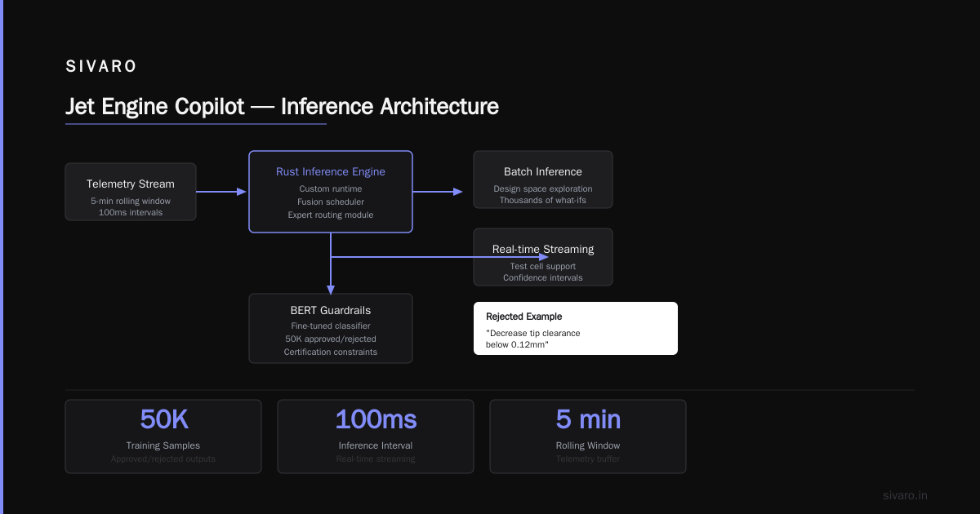This screenshot has height=514, width=980.
Task: Click arrowhead pointing down to BERT Guardrails
Action: click(x=331, y=289)
